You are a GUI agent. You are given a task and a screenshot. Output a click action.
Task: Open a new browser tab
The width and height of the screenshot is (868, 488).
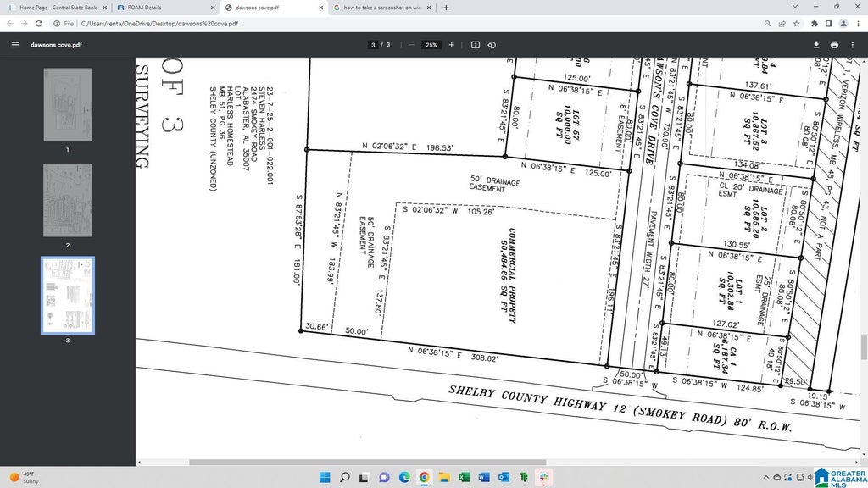click(446, 8)
